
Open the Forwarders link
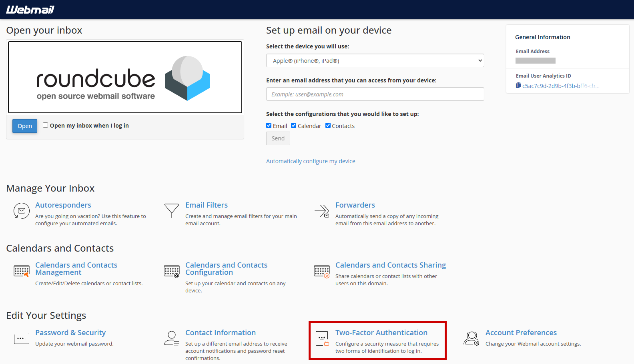355,205
